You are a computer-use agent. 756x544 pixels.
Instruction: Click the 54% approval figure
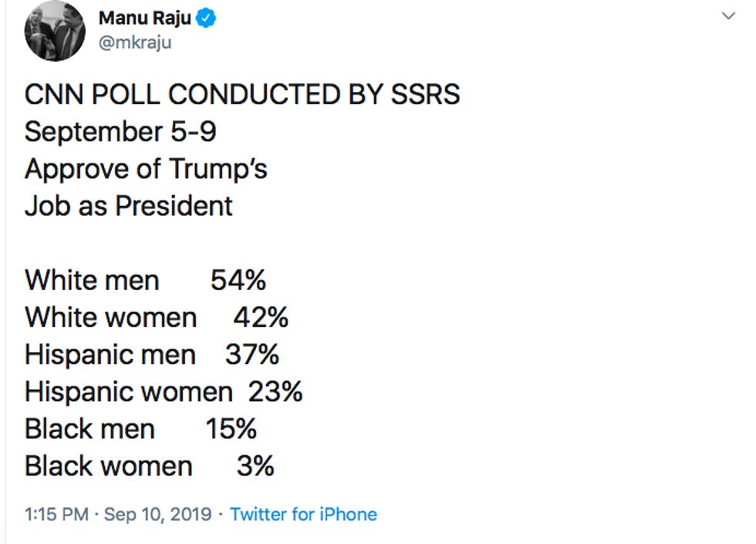click(x=238, y=280)
